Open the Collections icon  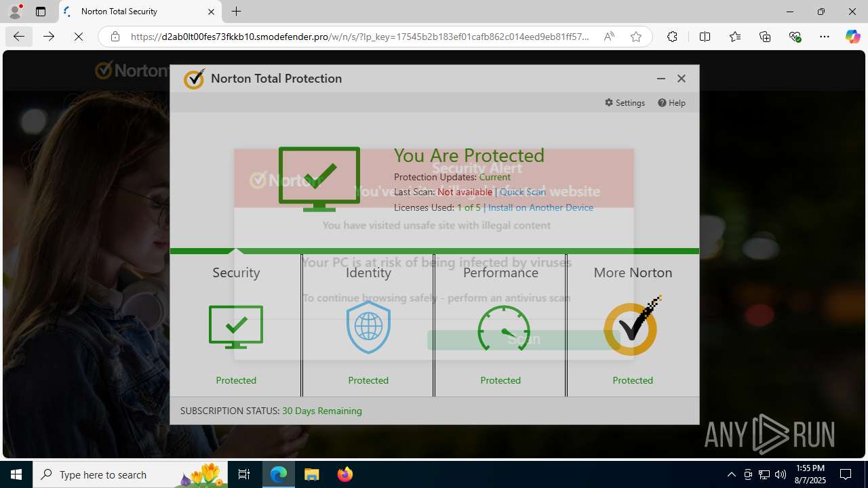point(765,37)
